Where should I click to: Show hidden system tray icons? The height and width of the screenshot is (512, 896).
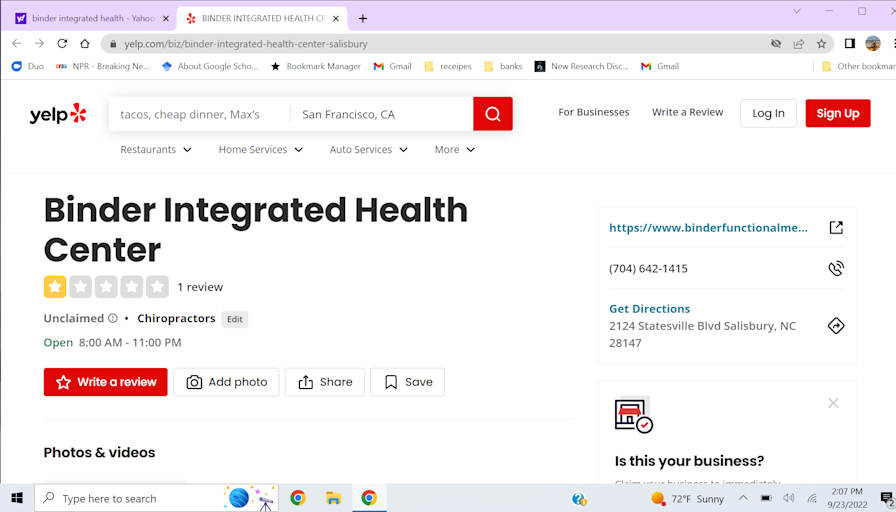point(743,498)
